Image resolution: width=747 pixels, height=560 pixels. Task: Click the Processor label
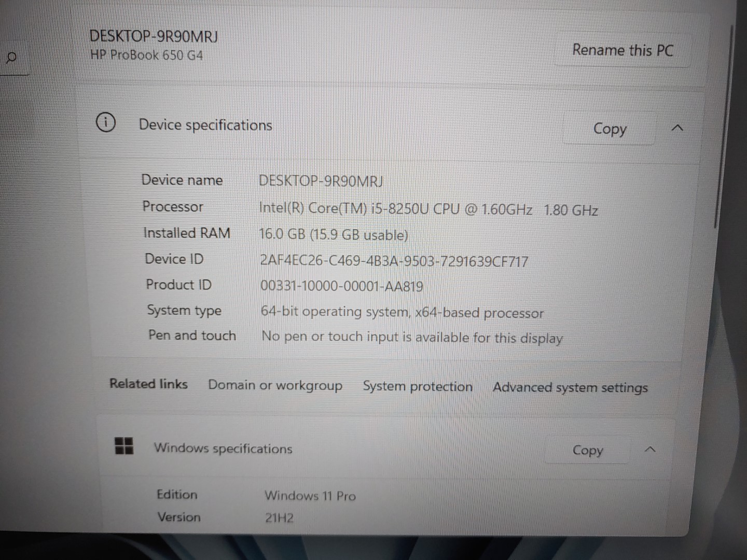coord(173,206)
